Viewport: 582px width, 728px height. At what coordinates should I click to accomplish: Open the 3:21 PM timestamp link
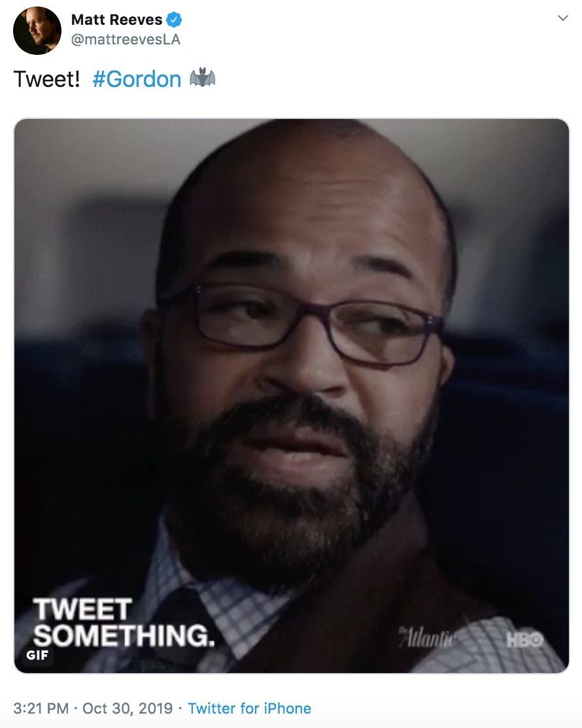click(41, 708)
